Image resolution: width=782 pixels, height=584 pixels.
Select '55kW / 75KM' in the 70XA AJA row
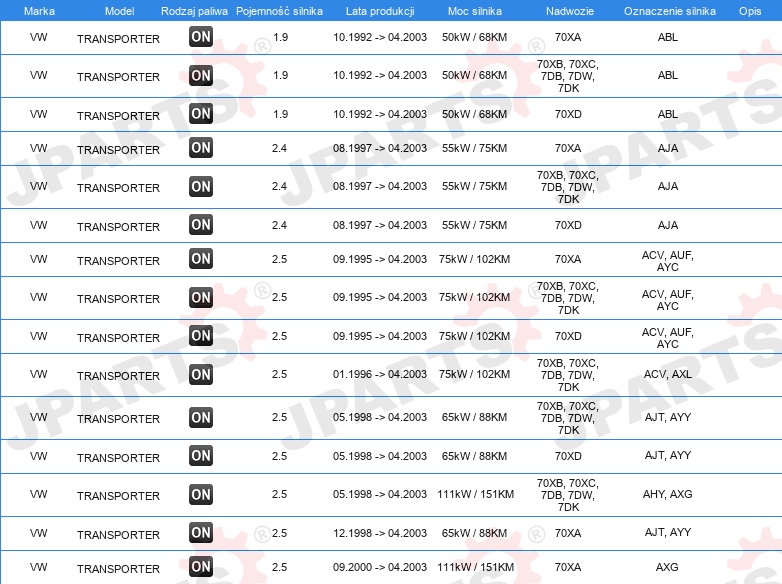(474, 148)
